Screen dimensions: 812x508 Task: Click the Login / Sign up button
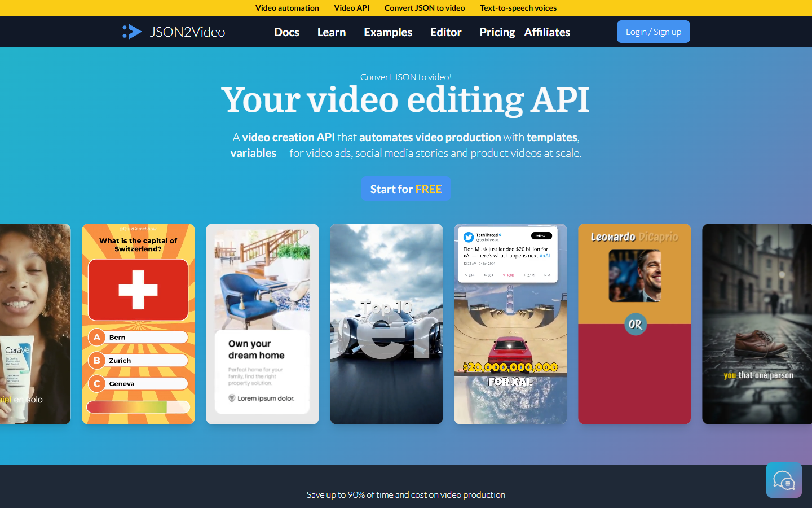654,32
